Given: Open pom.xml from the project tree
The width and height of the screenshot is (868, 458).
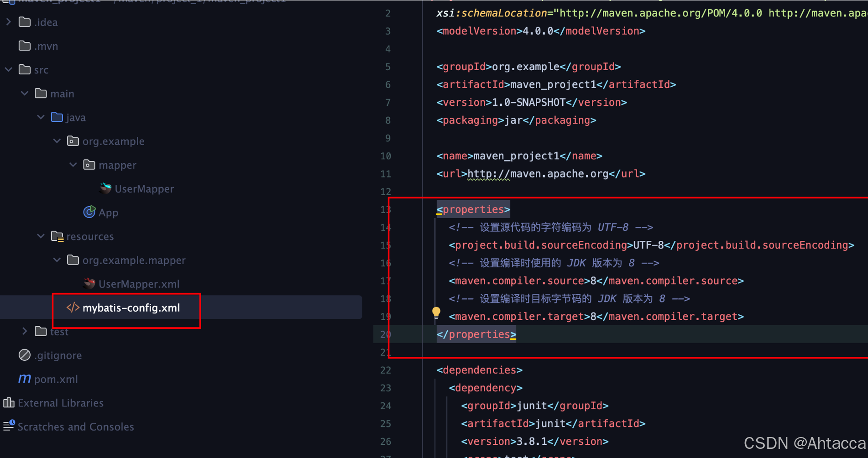Looking at the screenshot, I should pos(56,379).
